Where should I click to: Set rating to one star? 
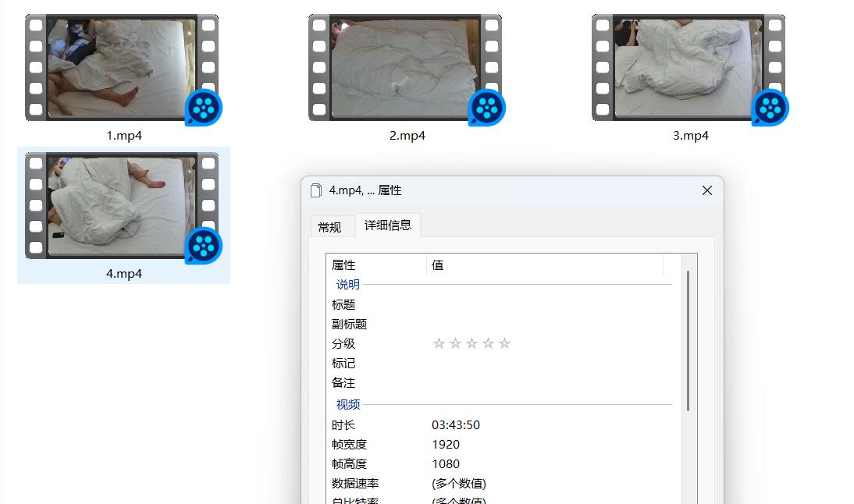point(439,343)
